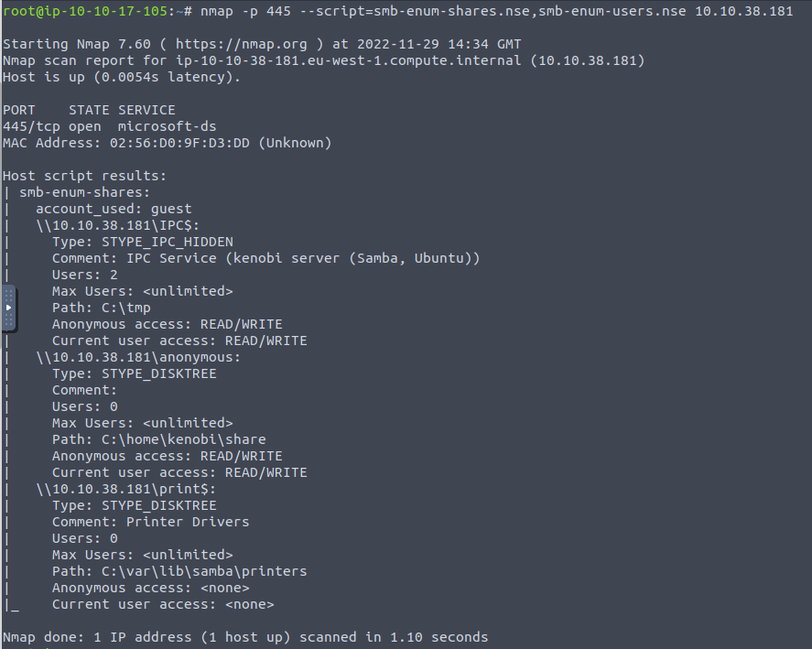Click the Comment: Printer Drivers line
This screenshot has width=812, height=649.
[x=151, y=522]
